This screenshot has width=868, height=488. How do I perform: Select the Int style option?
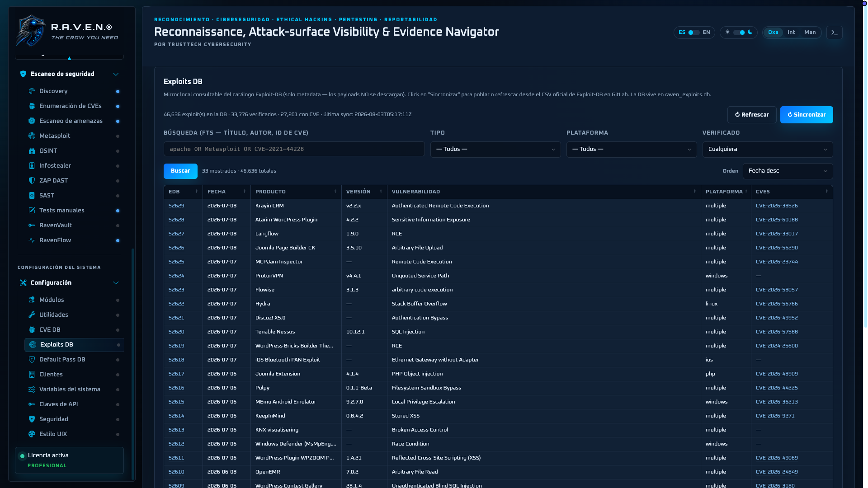click(x=791, y=33)
